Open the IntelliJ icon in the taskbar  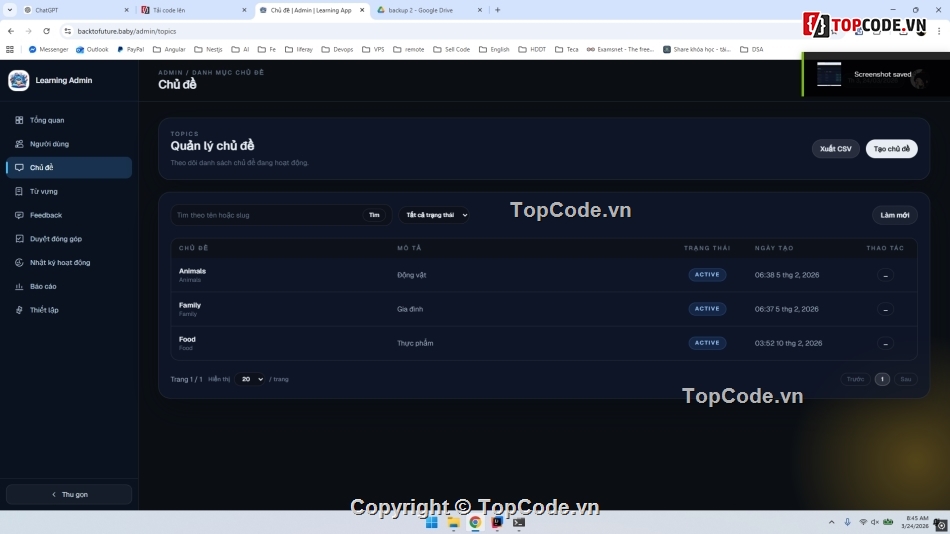point(497,522)
